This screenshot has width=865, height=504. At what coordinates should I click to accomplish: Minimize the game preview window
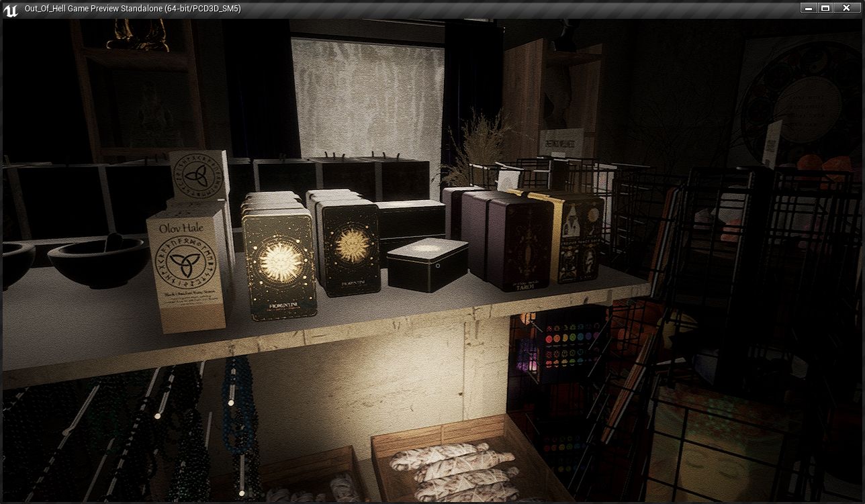click(x=809, y=8)
